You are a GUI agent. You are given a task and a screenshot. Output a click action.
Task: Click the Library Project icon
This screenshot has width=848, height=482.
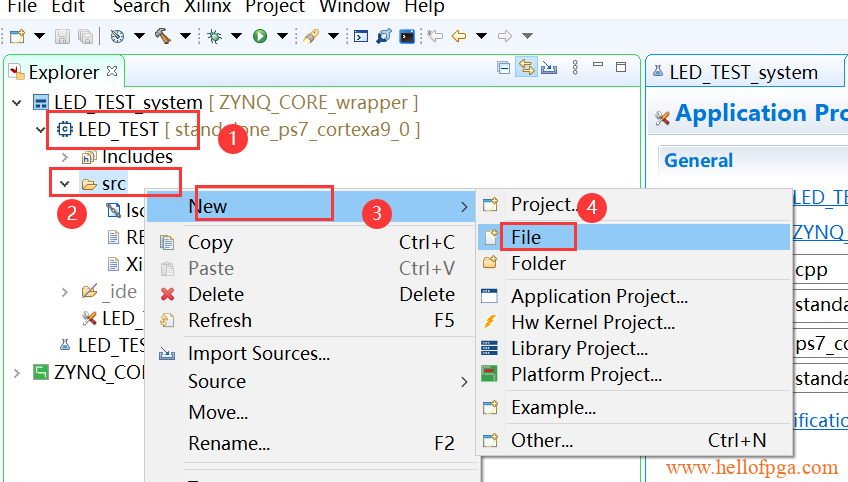tap(489, 348)
